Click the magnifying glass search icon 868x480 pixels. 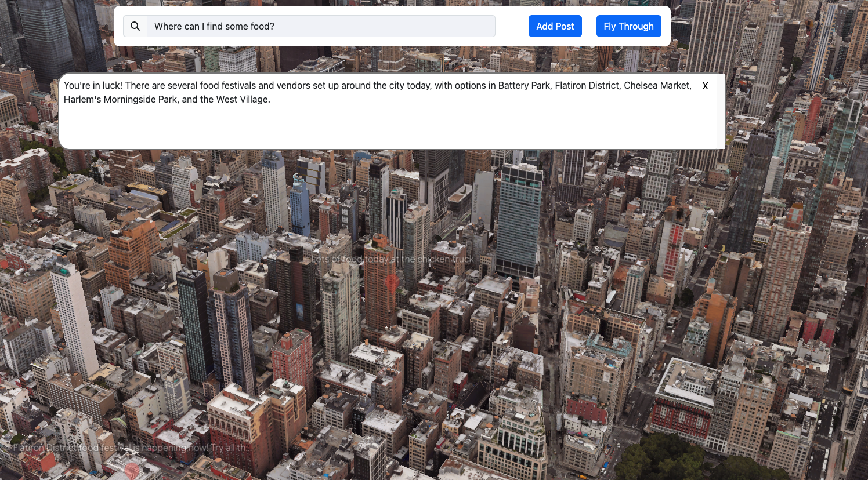tap(135, 26)
